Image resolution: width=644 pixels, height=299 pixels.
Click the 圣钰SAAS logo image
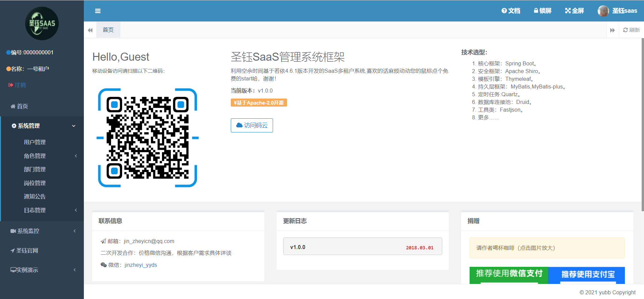click(x=42, y=23)
